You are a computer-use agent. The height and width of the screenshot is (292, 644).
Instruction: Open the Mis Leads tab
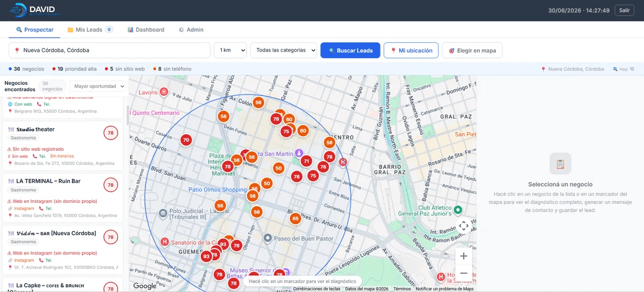click(90, 30)
